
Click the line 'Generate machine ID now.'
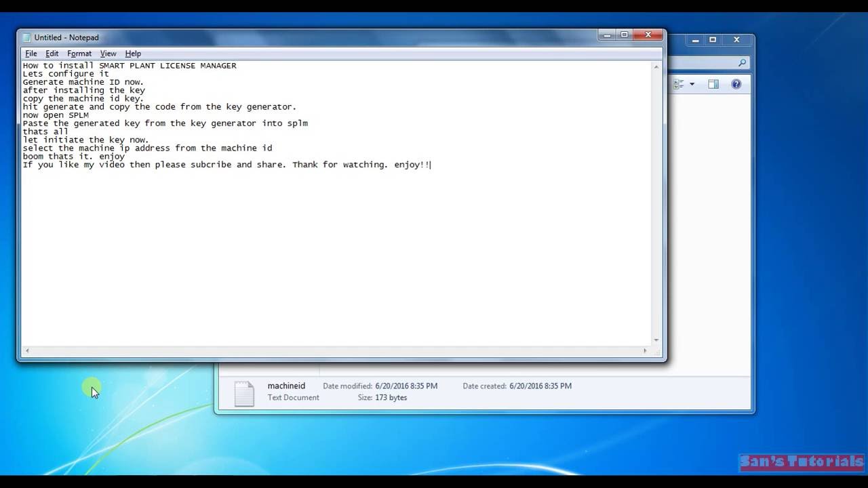coord(83,82)
